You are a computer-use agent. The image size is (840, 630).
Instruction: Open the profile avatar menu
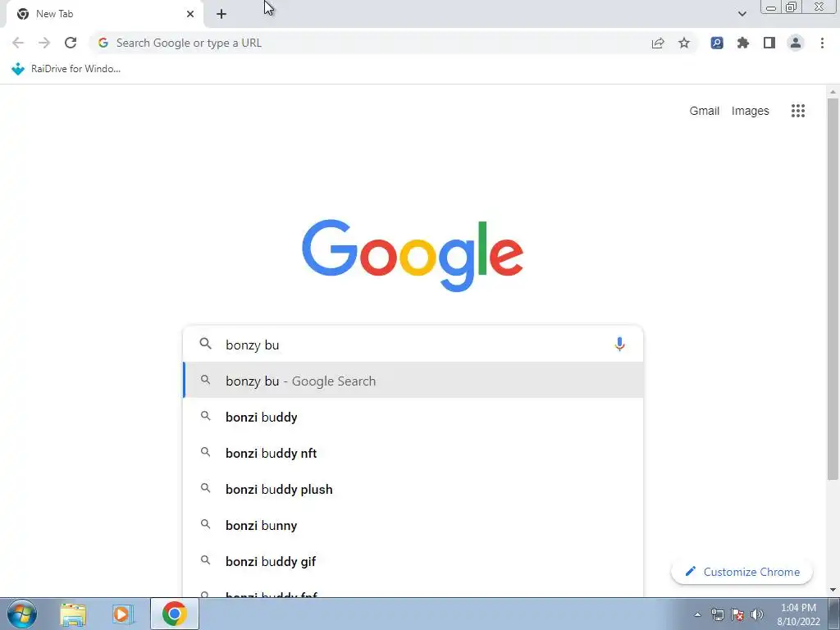click(796, 43)
